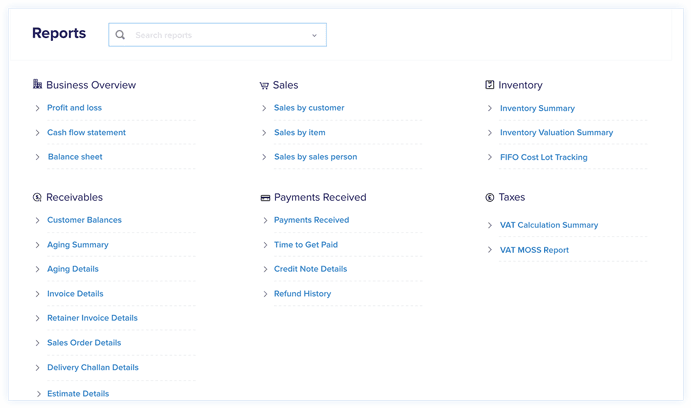Open the Refund History report
This screenshot has width=691, height=408.
tap(302, 294)
